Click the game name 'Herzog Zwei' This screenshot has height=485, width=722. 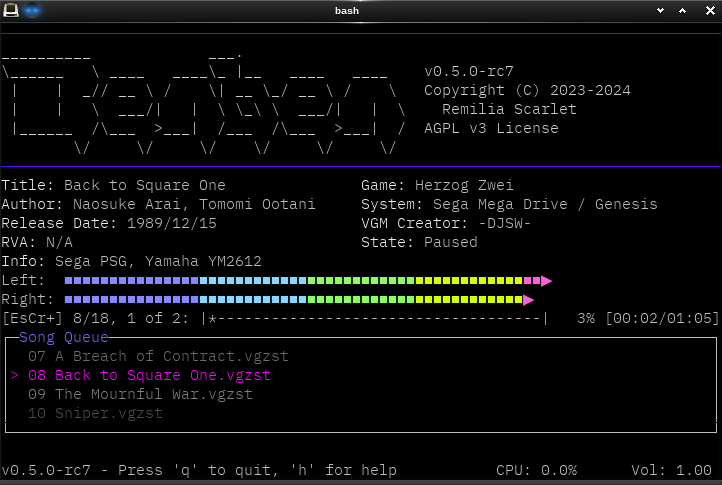point(464,185)
